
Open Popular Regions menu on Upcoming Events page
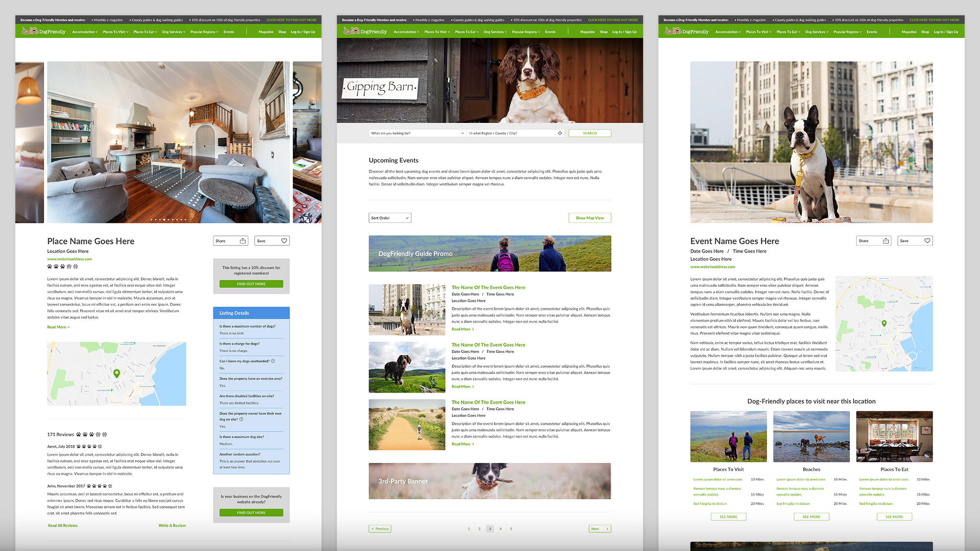coord(526,32)
